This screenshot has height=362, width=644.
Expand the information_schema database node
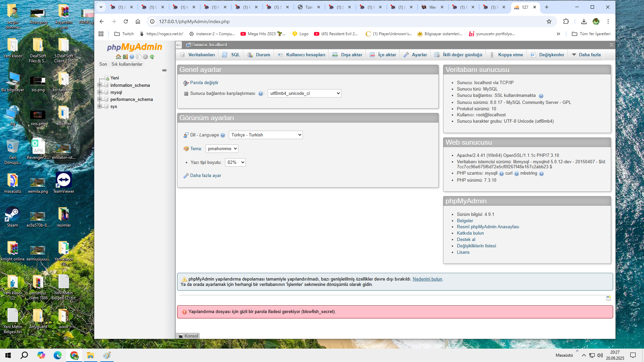100,85
